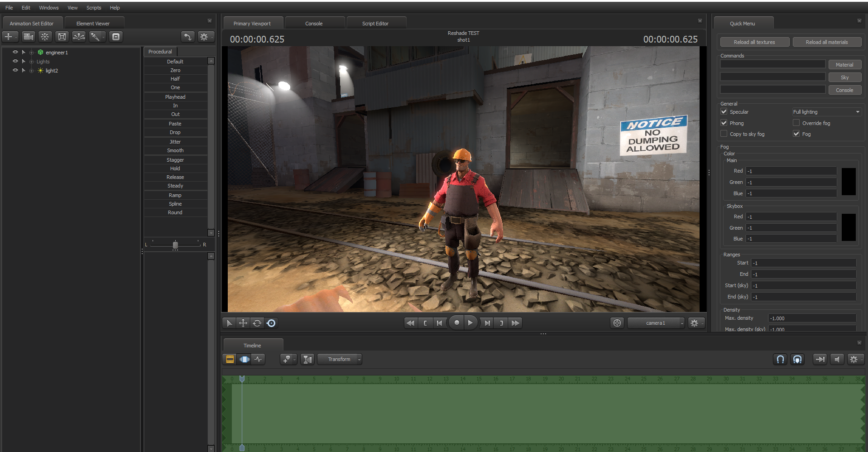The width and height of the screenshot is (868, 452).
Task: Click the L-R balance slider handle
Action: click(x=175, y=245)
